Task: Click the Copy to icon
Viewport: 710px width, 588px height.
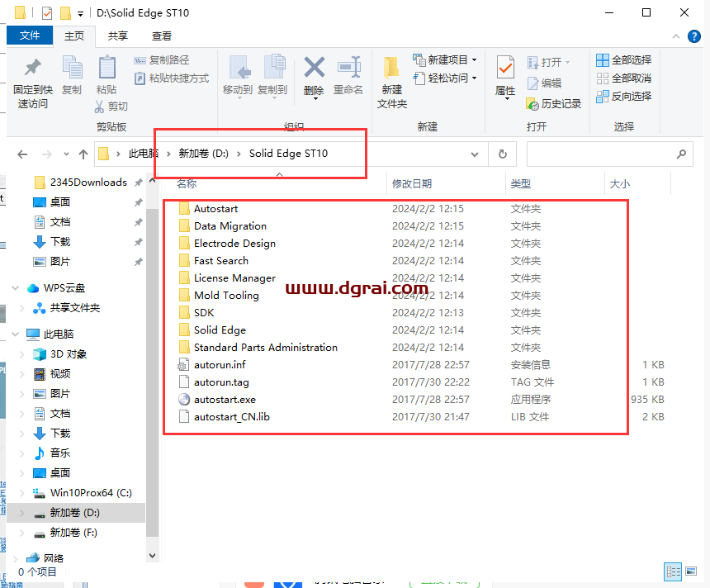Action: (273, 67)
